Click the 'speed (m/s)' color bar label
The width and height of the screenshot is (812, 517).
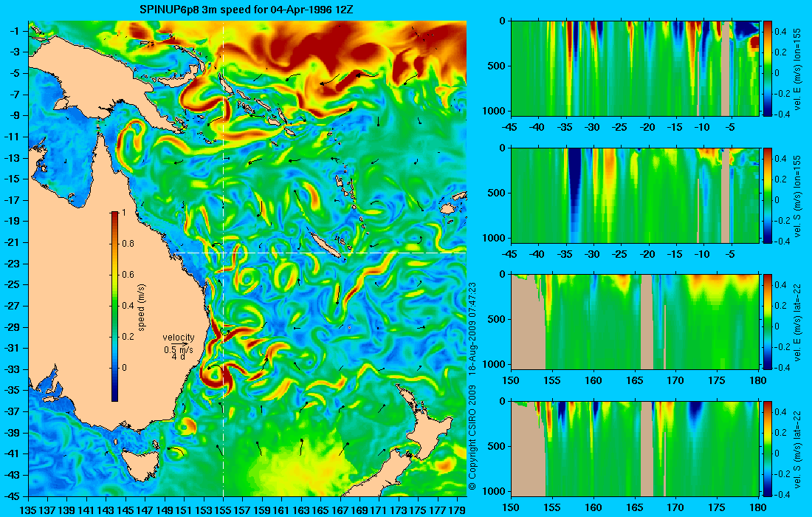tap(142, 307)
